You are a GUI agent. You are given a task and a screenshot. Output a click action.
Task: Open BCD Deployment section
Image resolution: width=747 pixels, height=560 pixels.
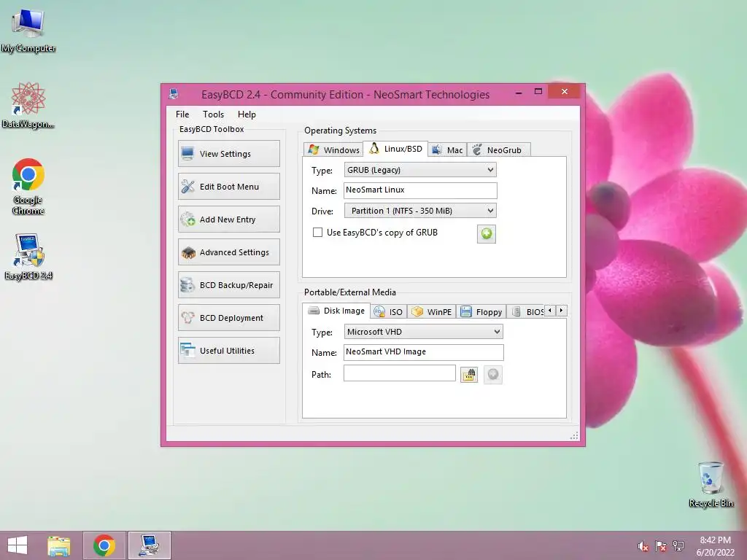(x=228, y=318)
